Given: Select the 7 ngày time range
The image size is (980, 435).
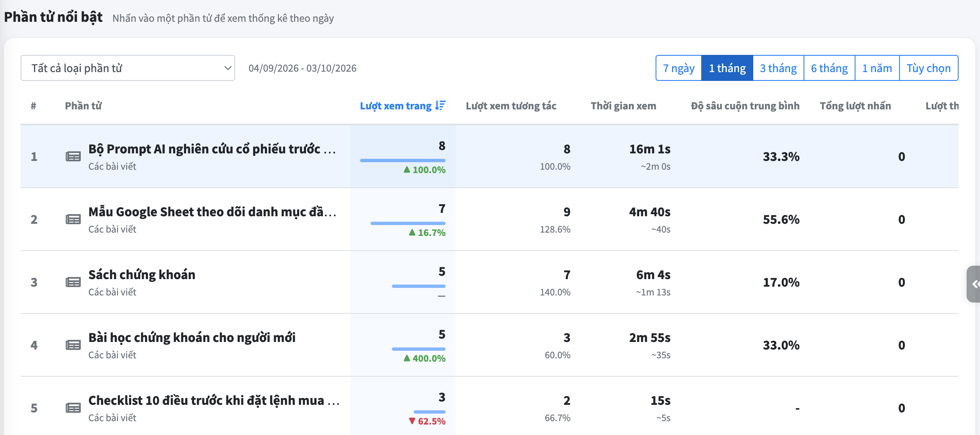Looking at the screenshot, I should (679, 68).
